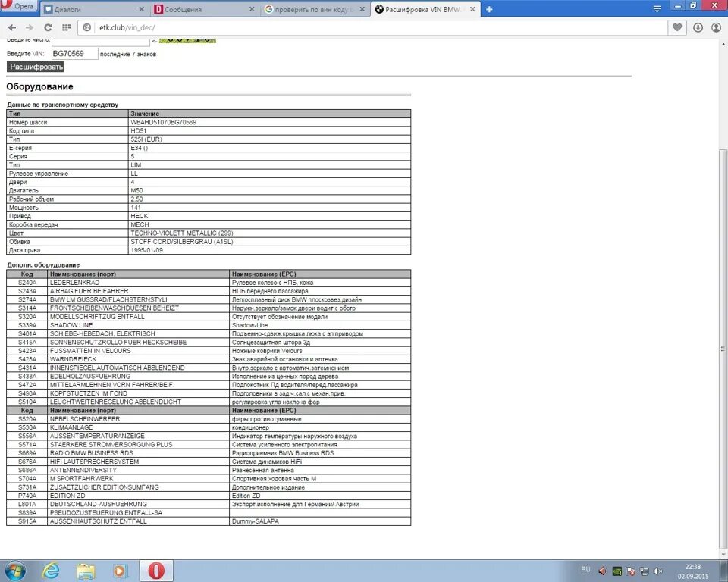Click AIRBAG FUER BEIFAHRER cell
The width and height of the screenshot is (728, 582).
pos(138,291)
